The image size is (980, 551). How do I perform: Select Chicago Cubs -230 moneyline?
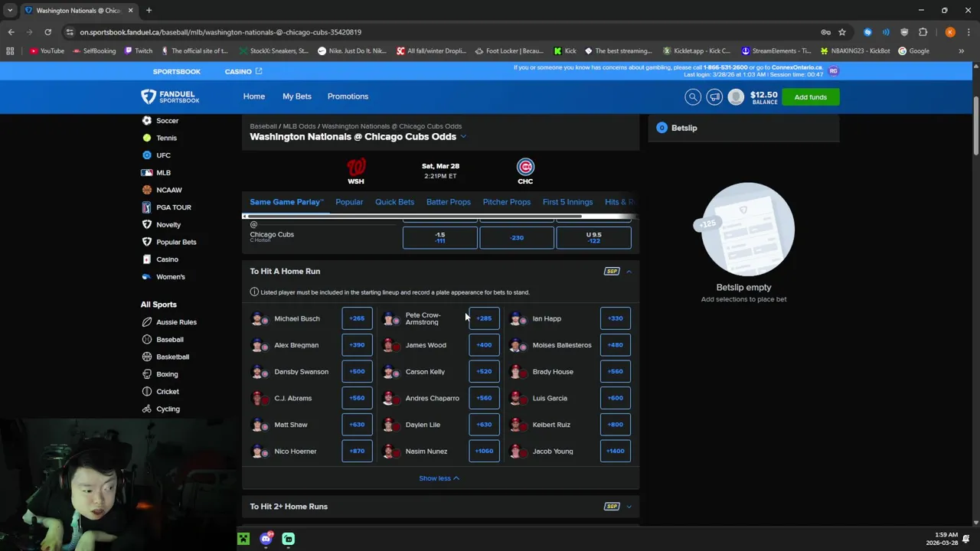click(x=517, y=237)
